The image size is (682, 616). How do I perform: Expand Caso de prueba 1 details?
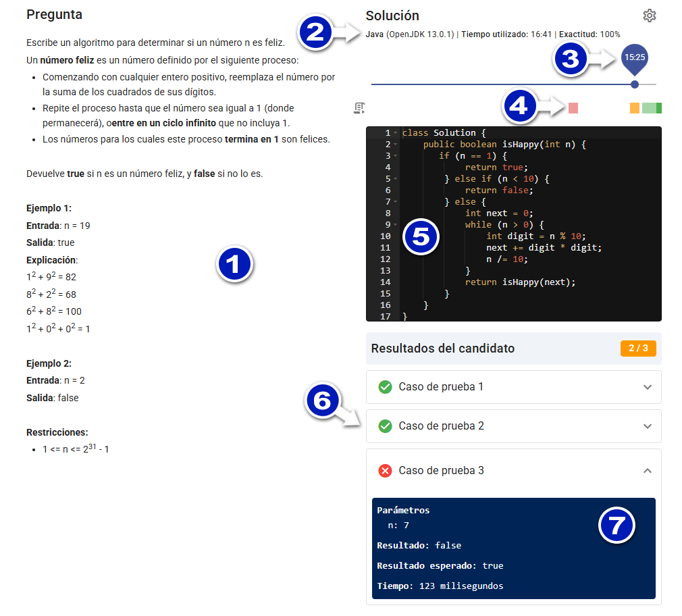click(647, 387)
